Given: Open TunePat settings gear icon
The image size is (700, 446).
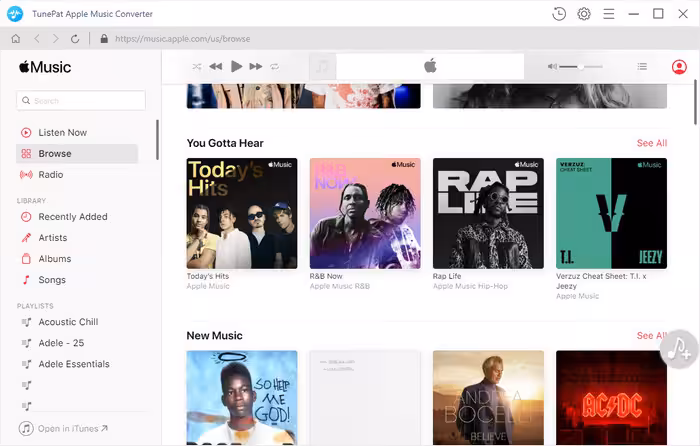Looking at the screenshot, I should coord(584,14).
